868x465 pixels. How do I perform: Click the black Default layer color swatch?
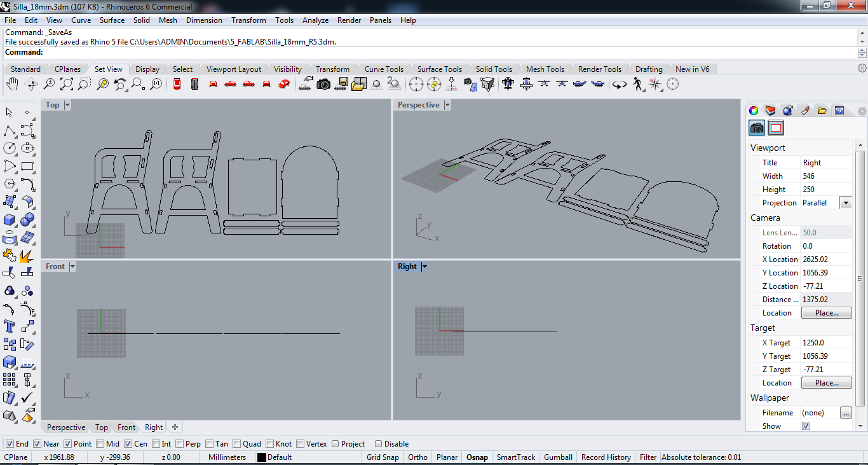pos(261,457)
